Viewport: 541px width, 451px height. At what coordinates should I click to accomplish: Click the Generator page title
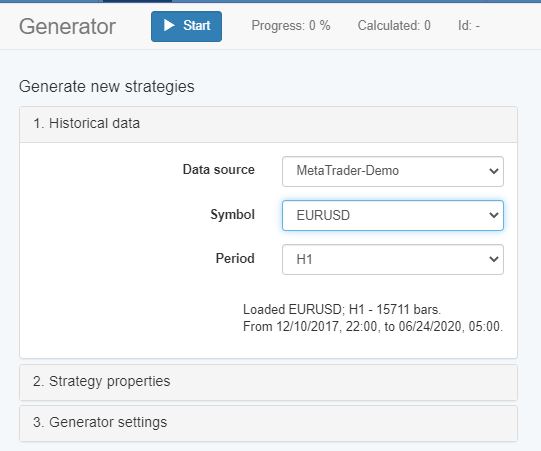coord(67,27)
